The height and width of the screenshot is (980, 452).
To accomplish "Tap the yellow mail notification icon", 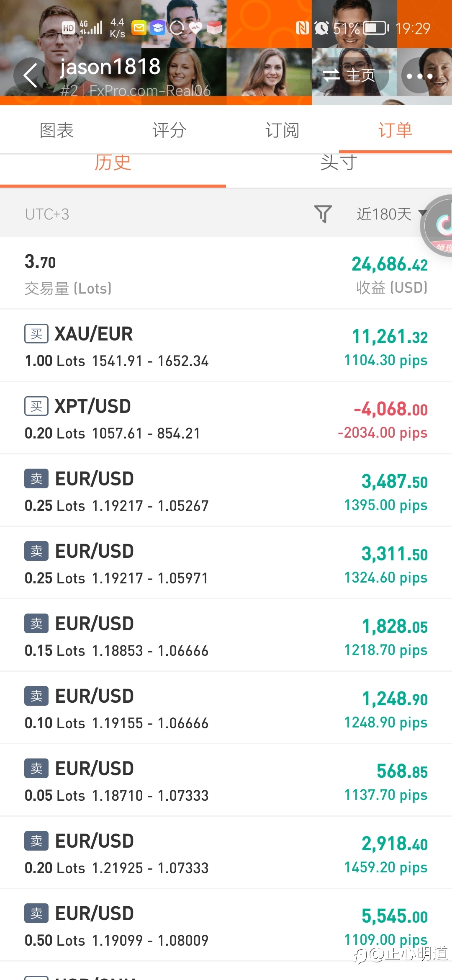I will click(x=139, y=28).
